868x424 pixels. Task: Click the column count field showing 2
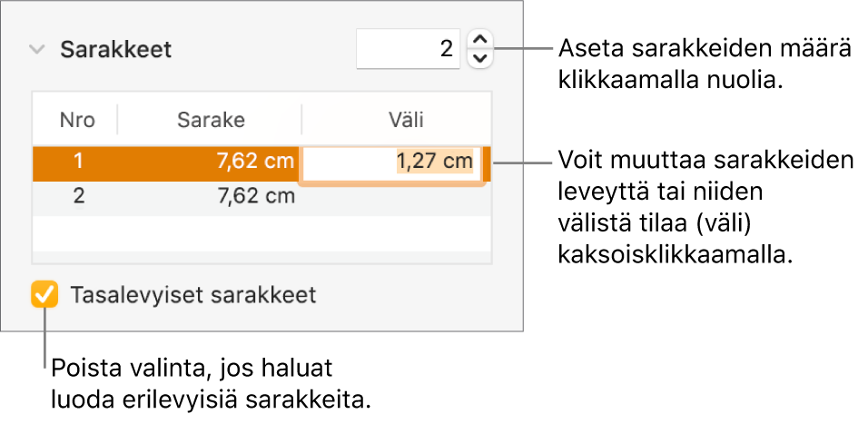click(408, 48)
